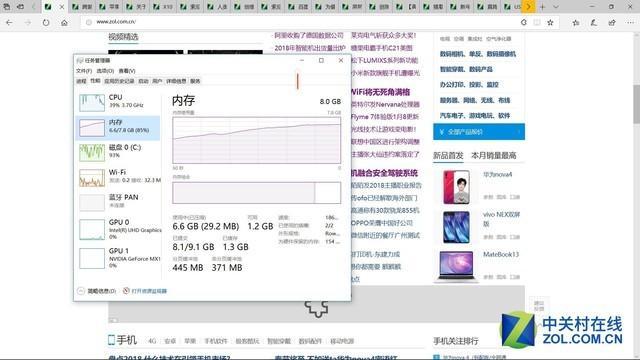This screenshot has height=360, width=640.
Task: Switch to Task Manager 用户 tab
Action: point(157,81)
